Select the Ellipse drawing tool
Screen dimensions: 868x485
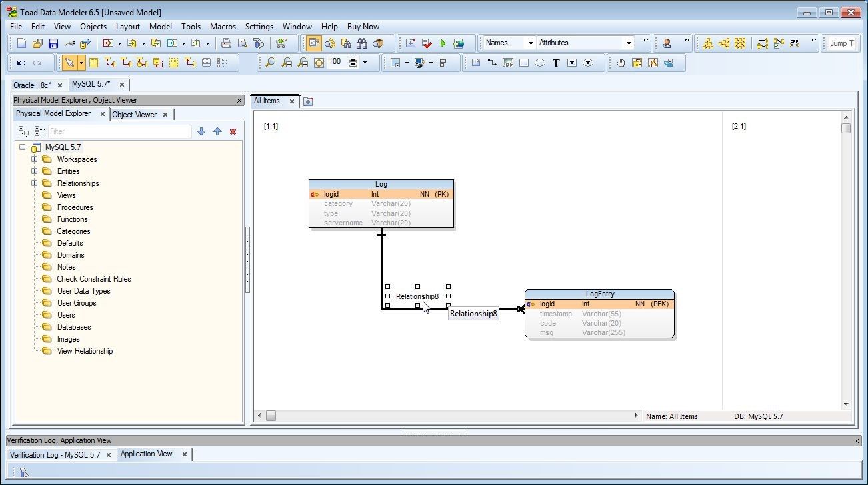pos(540,62)
